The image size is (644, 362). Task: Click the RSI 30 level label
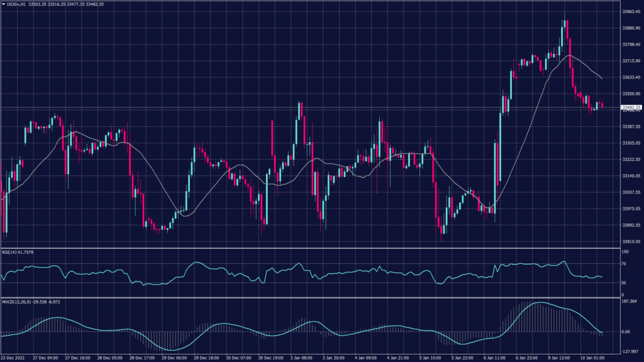click(625, 283)
